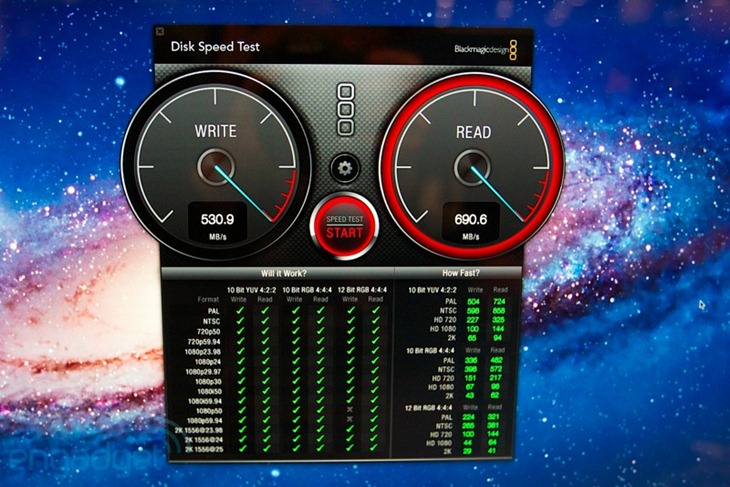Click the three stacked squares emblem between gauges
The width and height of the screenshot is (730, 487).
coord(345,109)
